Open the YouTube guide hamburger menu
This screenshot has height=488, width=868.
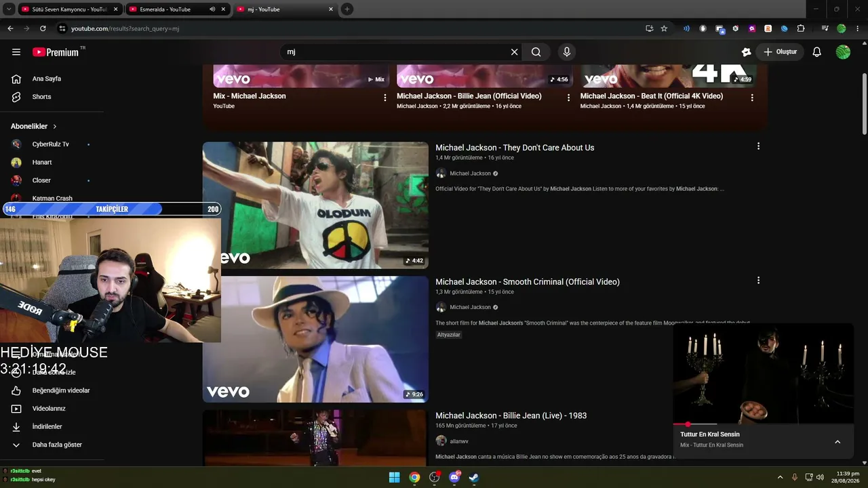click(16, 52)
